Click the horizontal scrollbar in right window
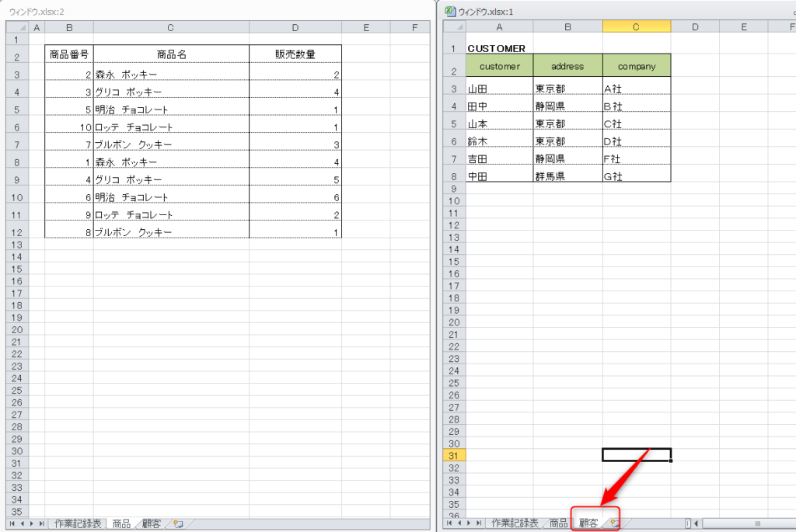 coord(746,523)
